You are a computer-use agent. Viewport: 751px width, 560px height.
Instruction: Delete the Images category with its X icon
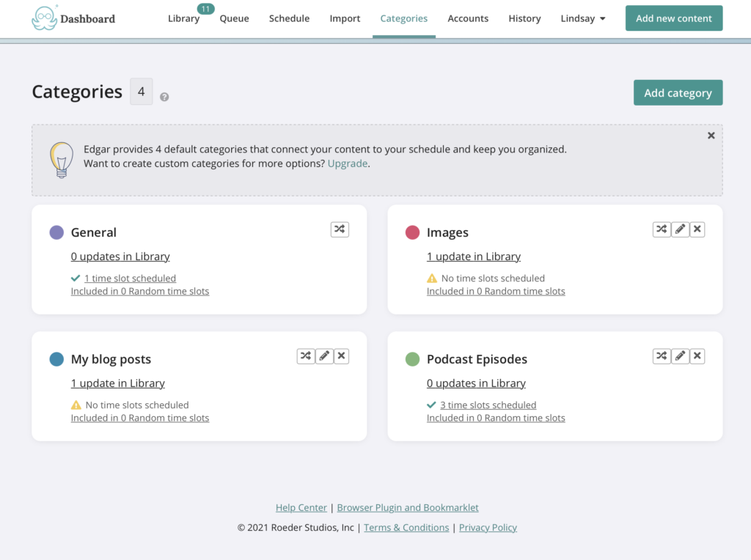point(697,229)
